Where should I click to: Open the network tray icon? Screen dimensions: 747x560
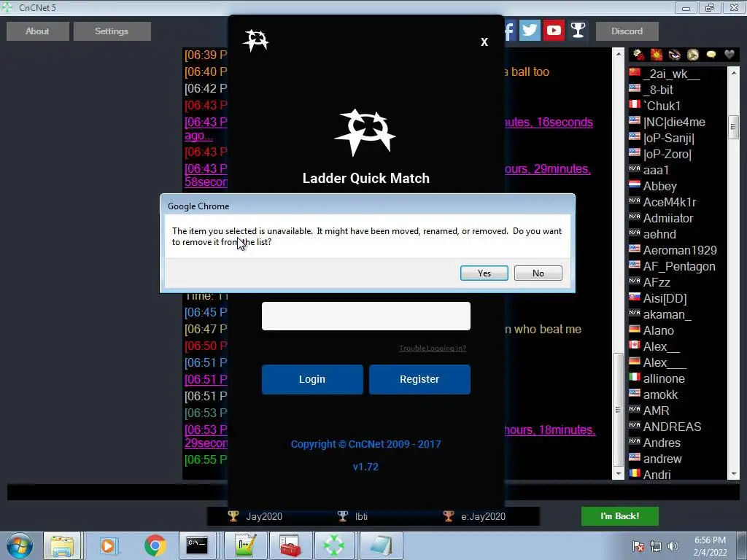(x=656, y=546)
